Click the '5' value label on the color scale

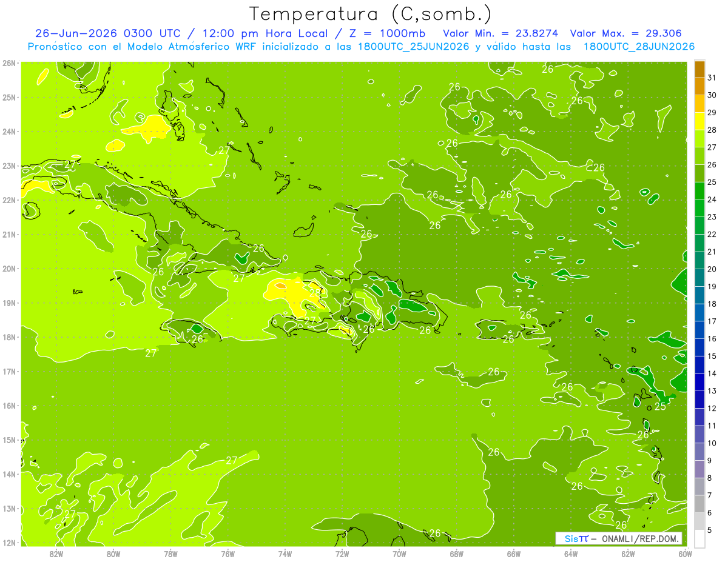709,530
